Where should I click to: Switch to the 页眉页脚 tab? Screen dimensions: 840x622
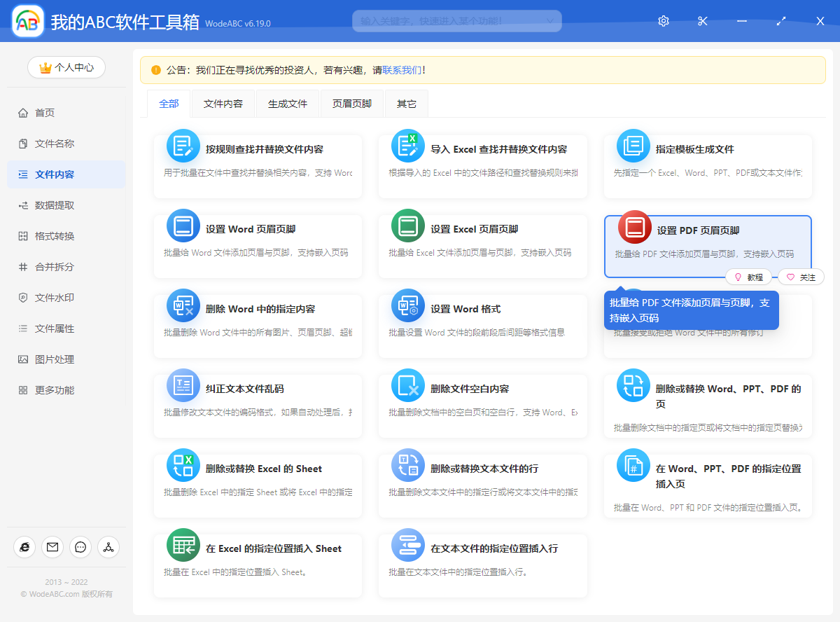[352, 104]
